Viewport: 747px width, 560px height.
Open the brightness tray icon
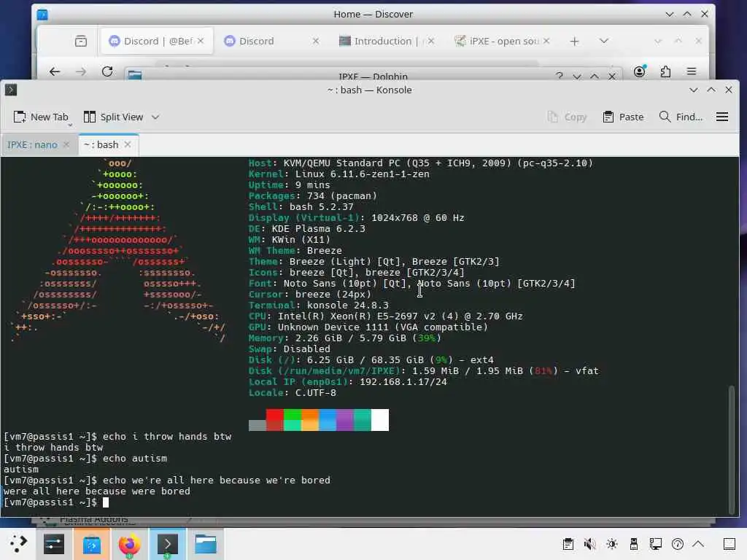pyautogui.click(x=612, y=544)
